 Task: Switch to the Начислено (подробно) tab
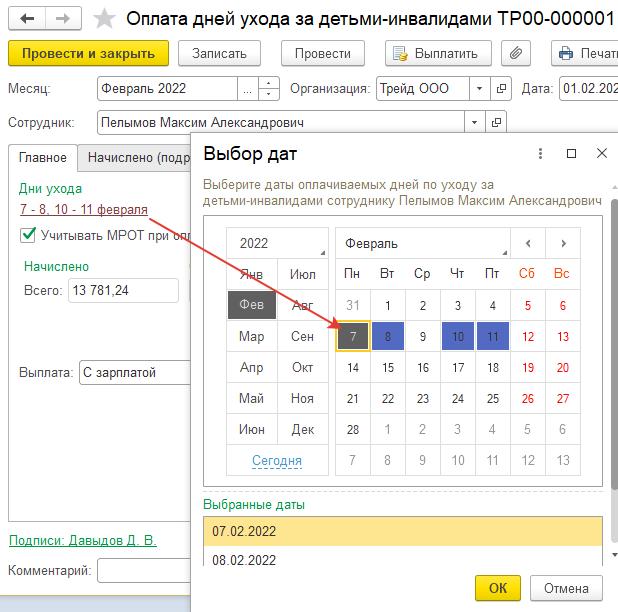134,158
